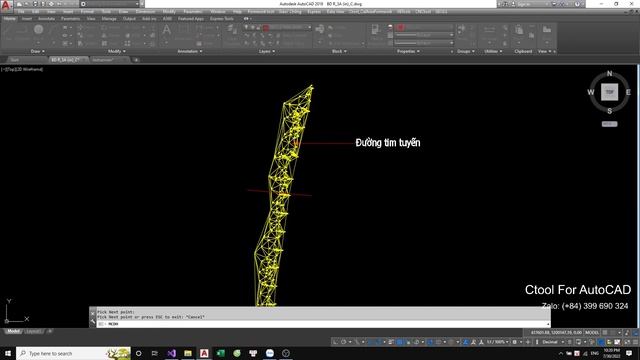Image resolution: width=640 pixels, height=360 pixels.
Task: Click the add layout plus button
Action: [49, 331]
